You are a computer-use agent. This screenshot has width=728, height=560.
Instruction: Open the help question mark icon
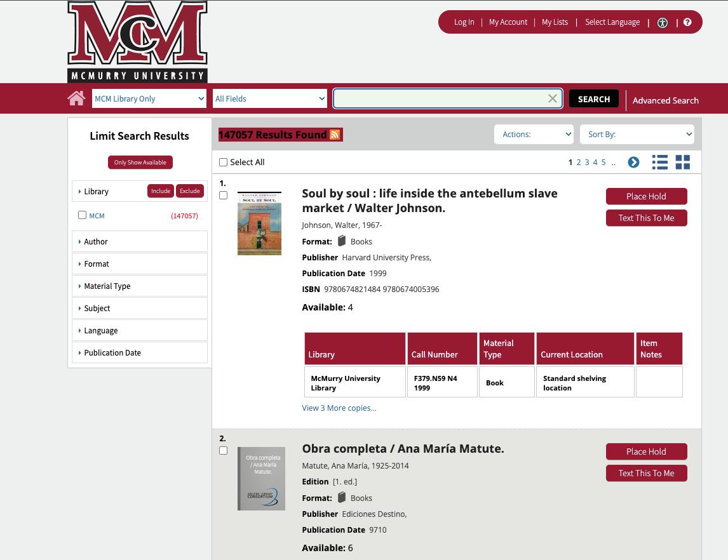(687, 22)
